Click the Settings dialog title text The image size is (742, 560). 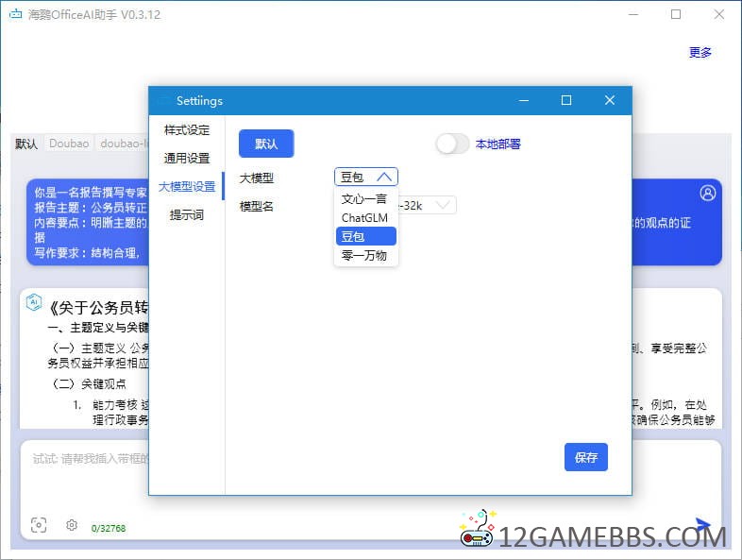click(199, 100)
